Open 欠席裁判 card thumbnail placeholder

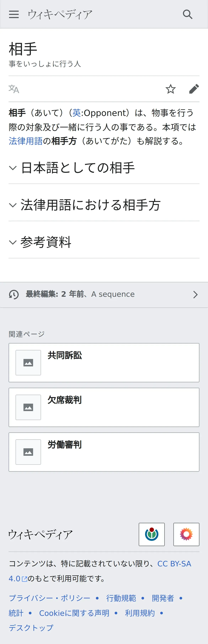[x=28, y=407]
